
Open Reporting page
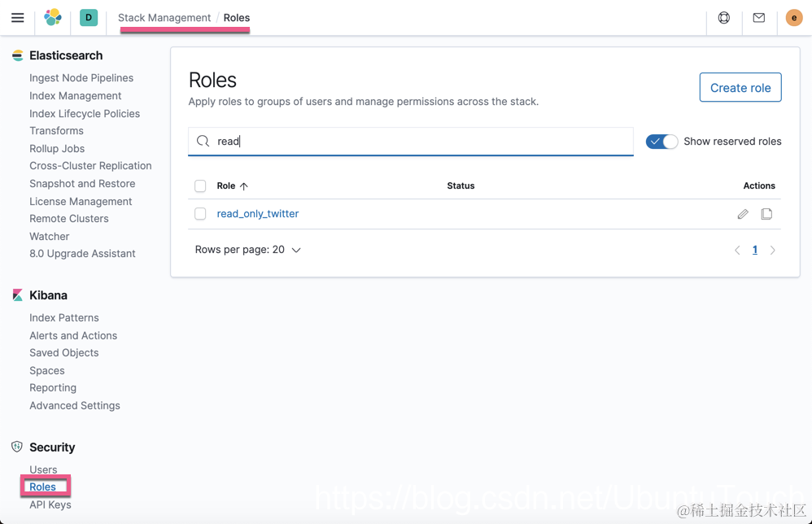click(53, 388)
